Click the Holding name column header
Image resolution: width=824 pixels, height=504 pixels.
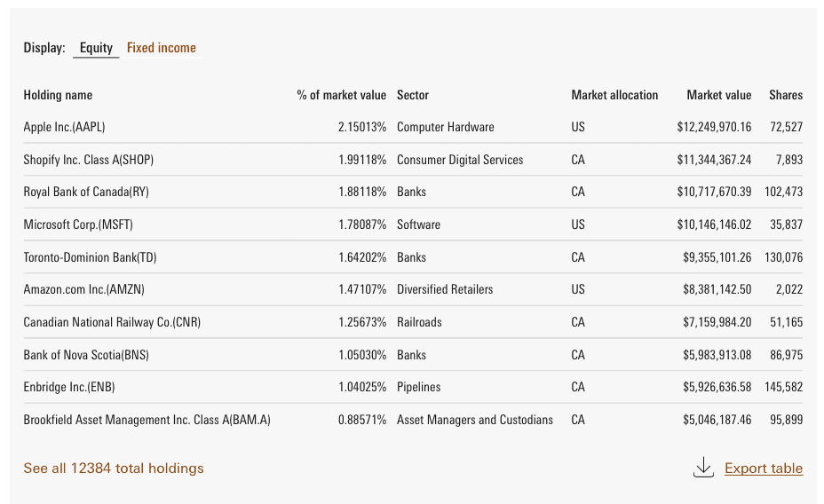58,95
